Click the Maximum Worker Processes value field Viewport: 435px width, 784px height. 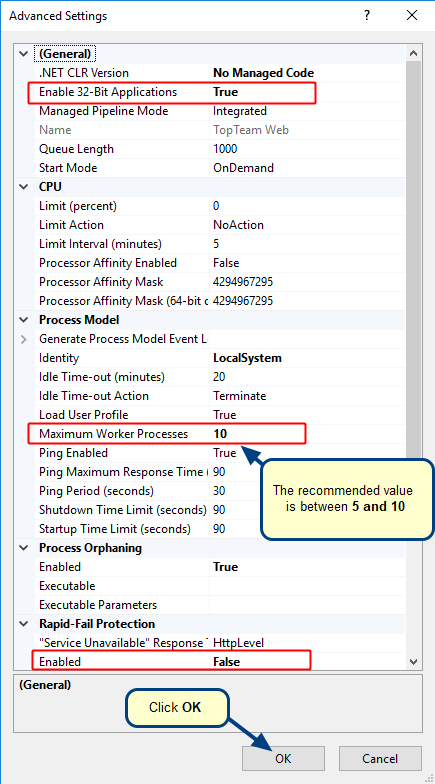(x=306, y=434)
